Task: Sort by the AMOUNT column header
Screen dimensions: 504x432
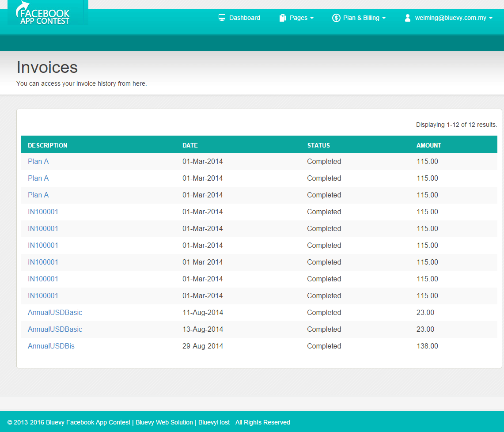Action: 429,145
